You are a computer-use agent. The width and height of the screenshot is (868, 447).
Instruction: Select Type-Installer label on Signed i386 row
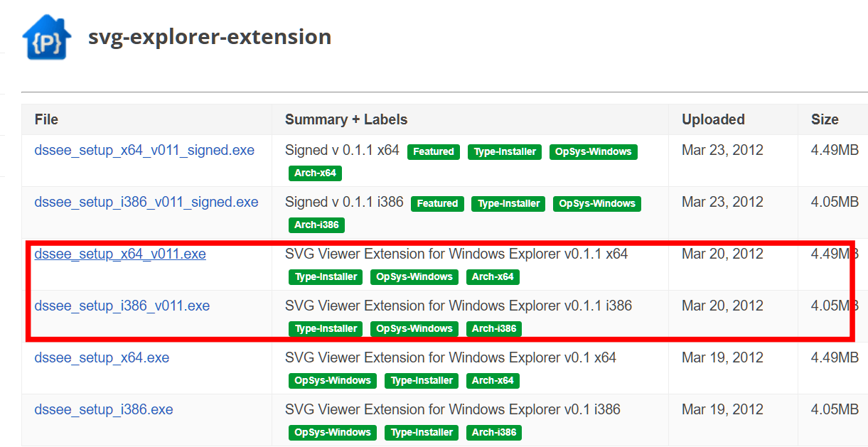508,204
